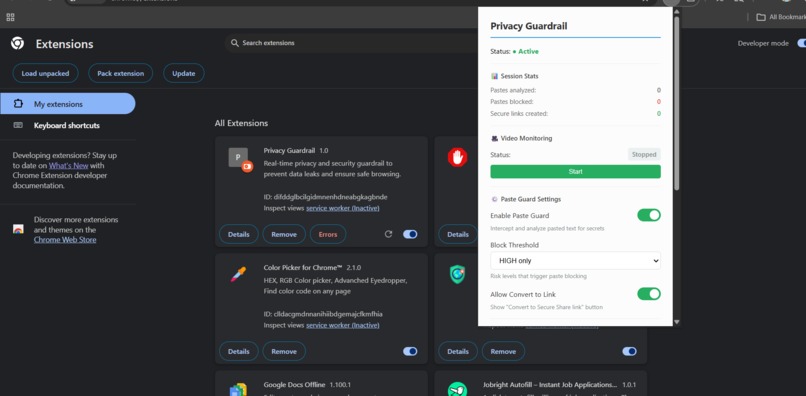Remove the Privacy Guardrail extension
The width and height of the screenshot is (806, 396).
284,234
